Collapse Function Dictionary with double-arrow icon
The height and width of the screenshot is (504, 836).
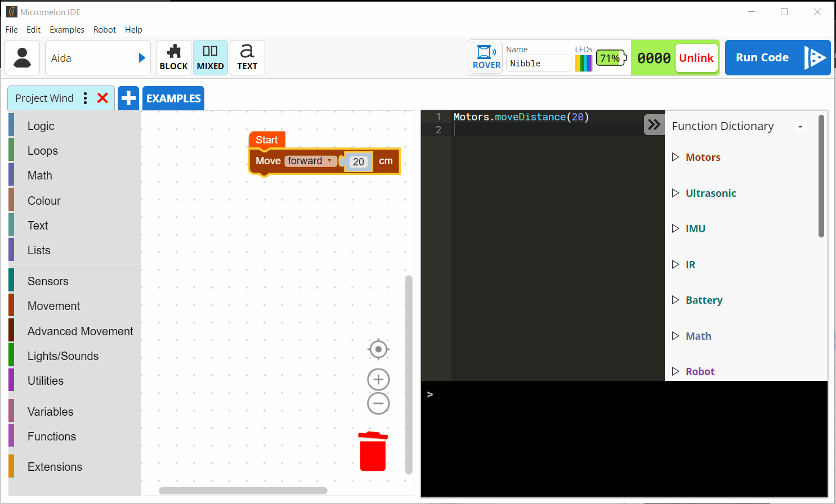pyautogui.click(x=654, y=124)
